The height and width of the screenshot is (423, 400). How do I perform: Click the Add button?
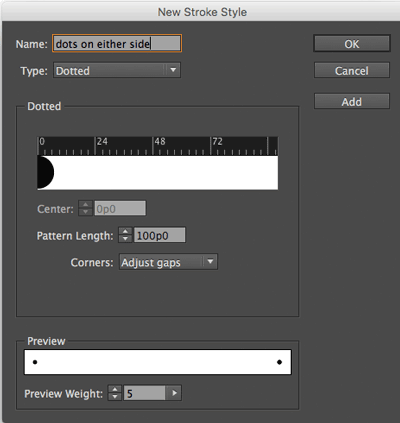point(352,101)
